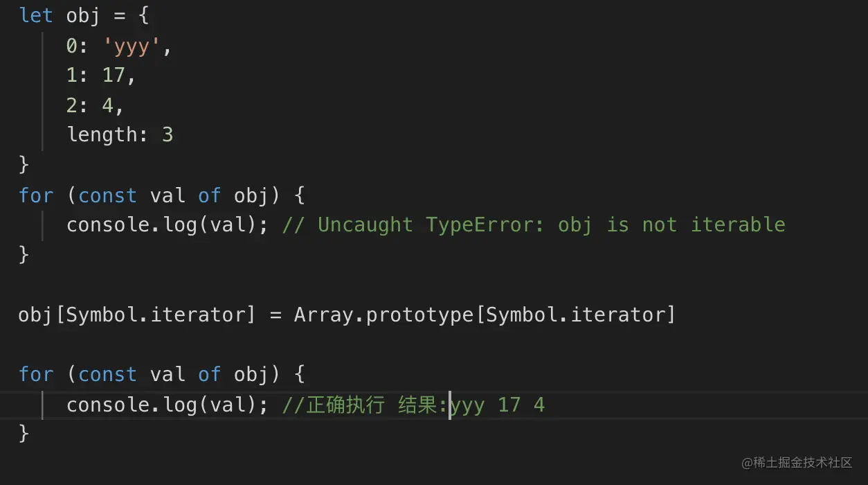Click the equals sign in the Symbol.iterator assignment
The image size is (868, 485).
coord(275,315)
